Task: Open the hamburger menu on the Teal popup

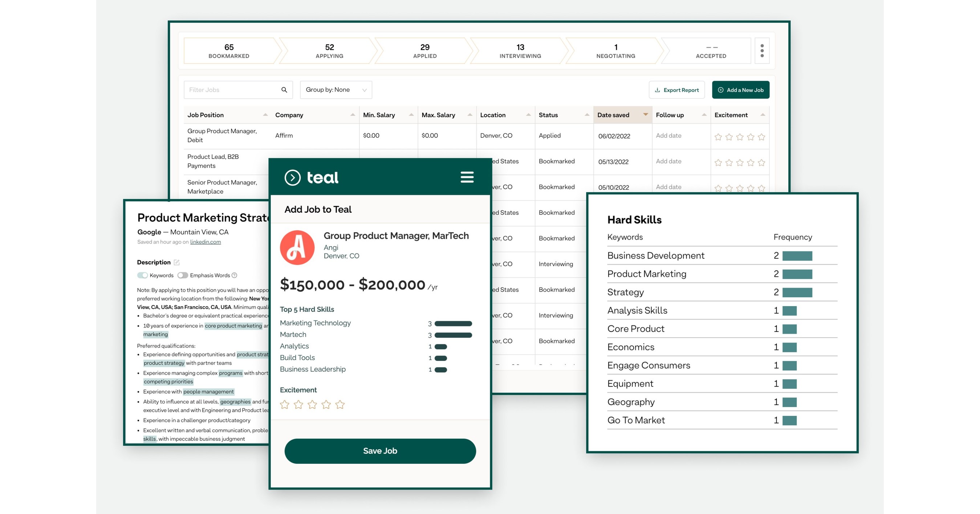Action: 467,177
